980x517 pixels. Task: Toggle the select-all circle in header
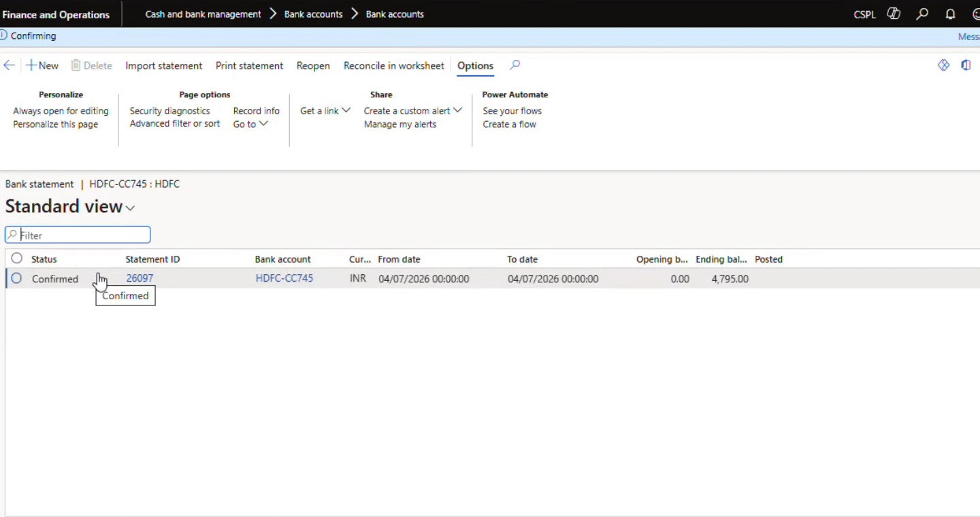(16, 258)
